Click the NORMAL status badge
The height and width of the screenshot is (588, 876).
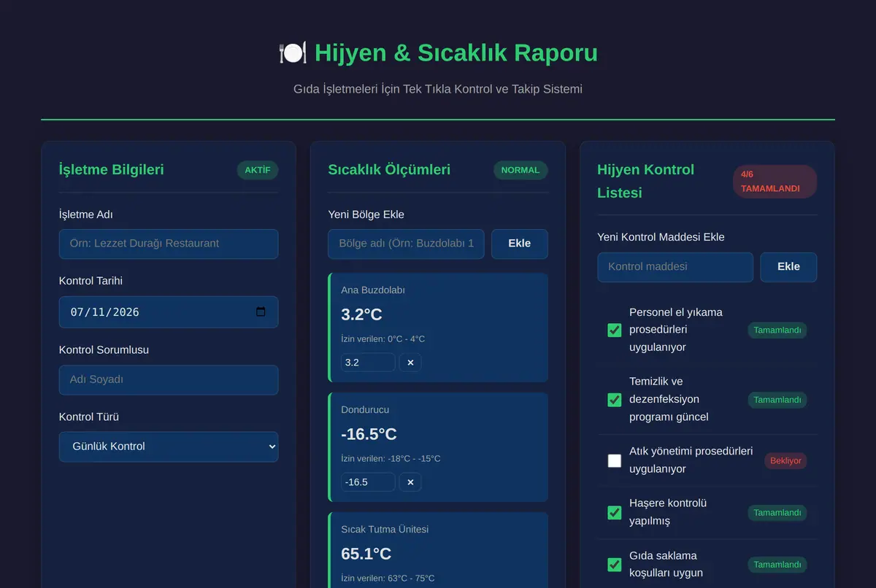pos(520,170)
